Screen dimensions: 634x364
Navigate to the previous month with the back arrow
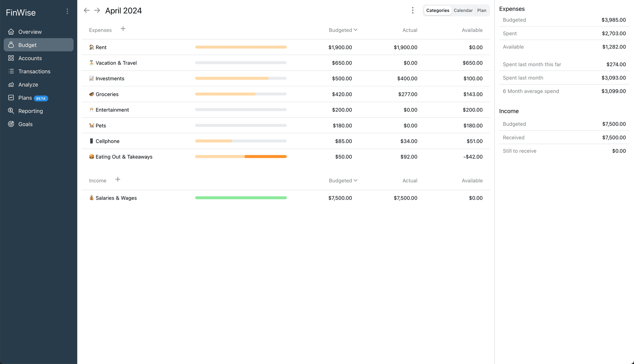(x=87, y=10)
